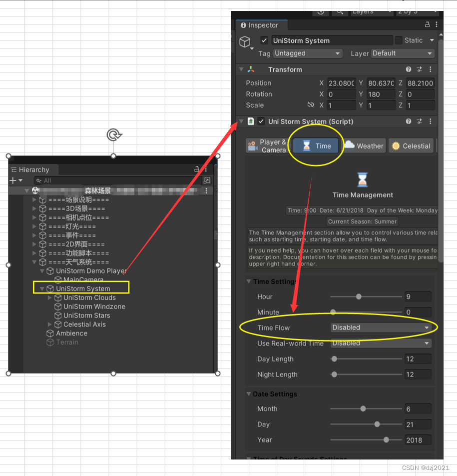Screen dimensions: 457x476
Task: Toggle the Scale constrained proportions link icon
Action: tap(311, 104)
